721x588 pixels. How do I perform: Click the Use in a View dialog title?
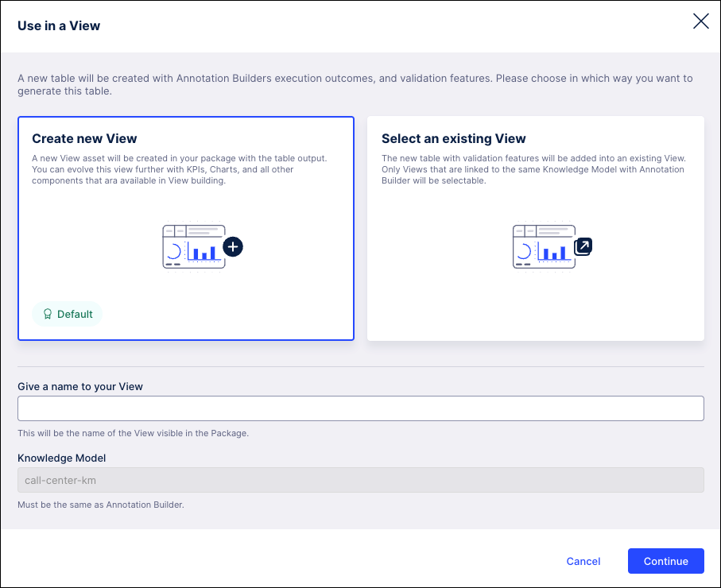(x=59, y=25)
